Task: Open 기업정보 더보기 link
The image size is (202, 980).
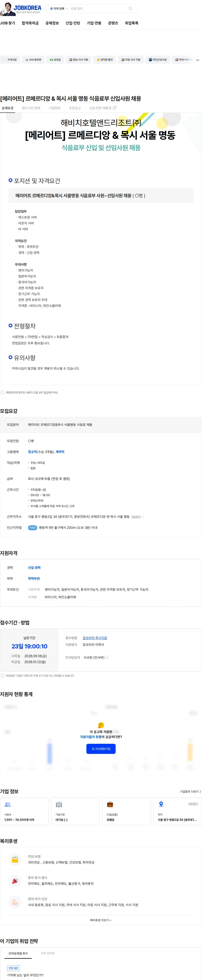Action: (191, 792)
